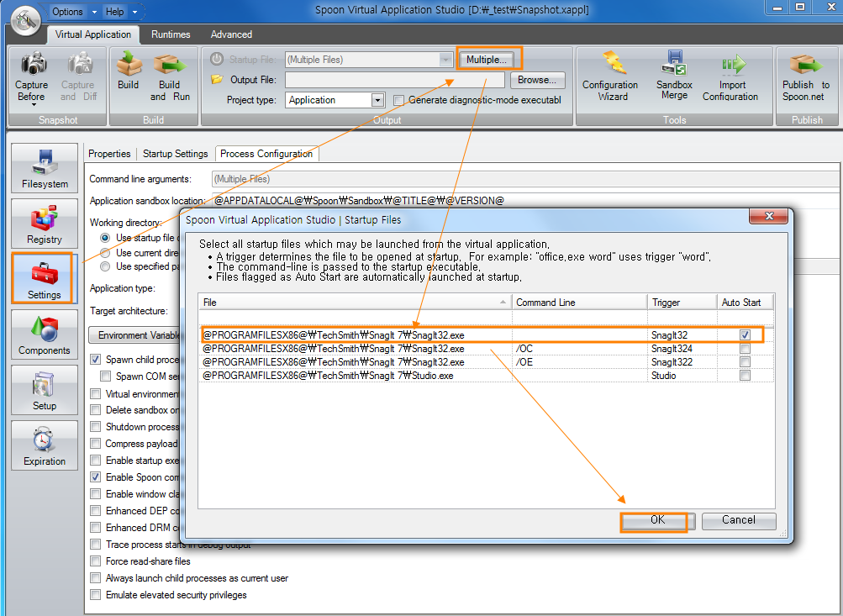Image resolution: width=843 pixels, height=616 pixels.
Task: Click Application sandbox location field
Action: [524, 201]
